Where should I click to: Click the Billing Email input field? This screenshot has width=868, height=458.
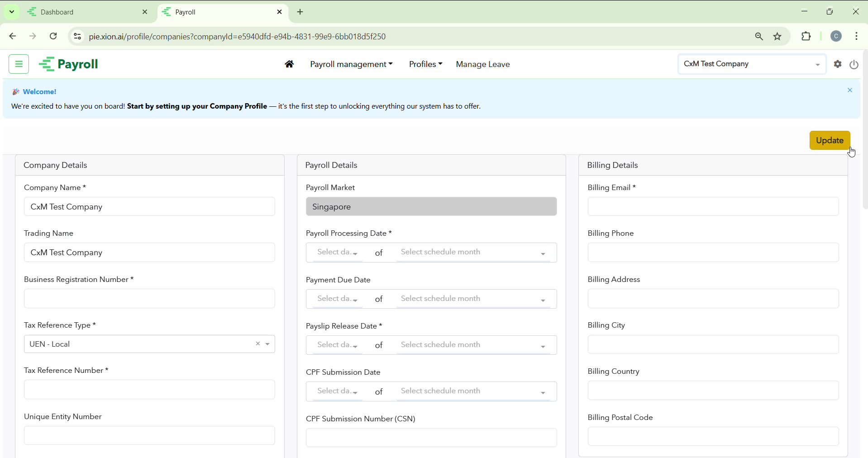coord(713,207)
